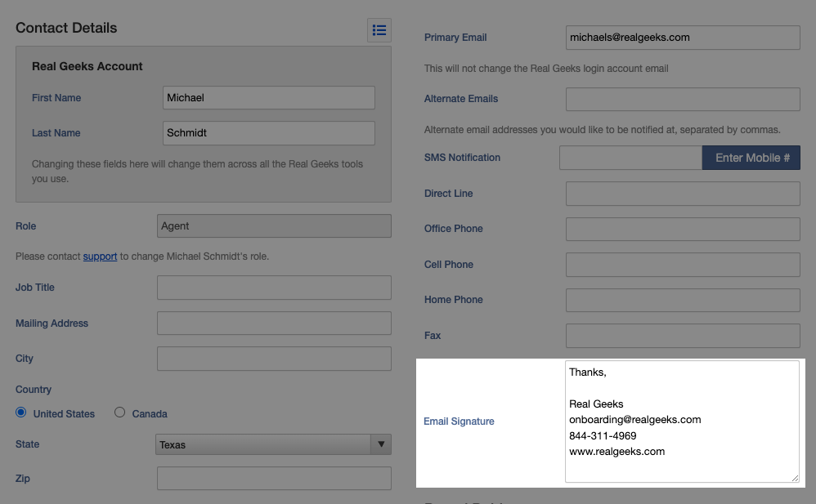Click the disabled Role field showing Agent
Image resolution: width=816 pixels, height=504 pixels.
(x=274, y=226)
